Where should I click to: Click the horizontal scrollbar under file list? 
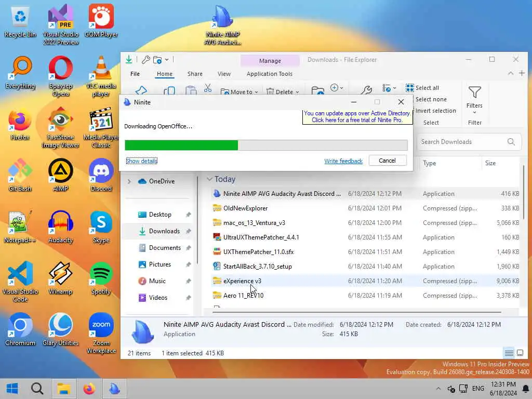coord(357,312)
